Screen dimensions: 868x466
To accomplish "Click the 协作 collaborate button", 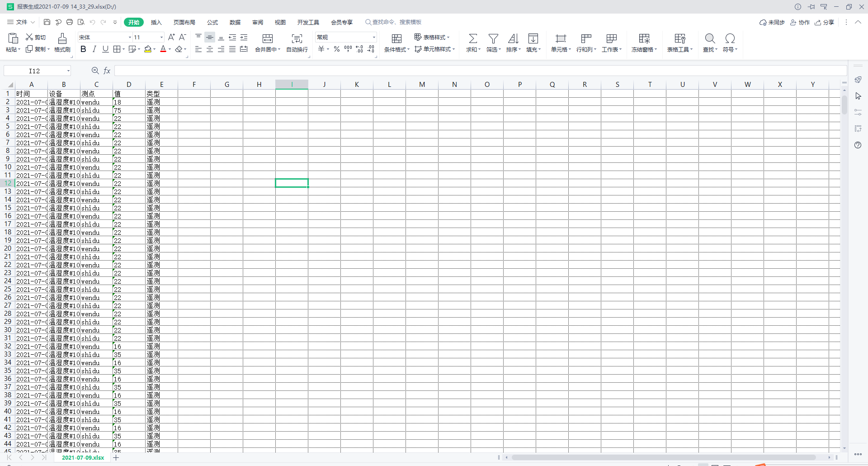I will pyautogui.click(x=800, y=22).
